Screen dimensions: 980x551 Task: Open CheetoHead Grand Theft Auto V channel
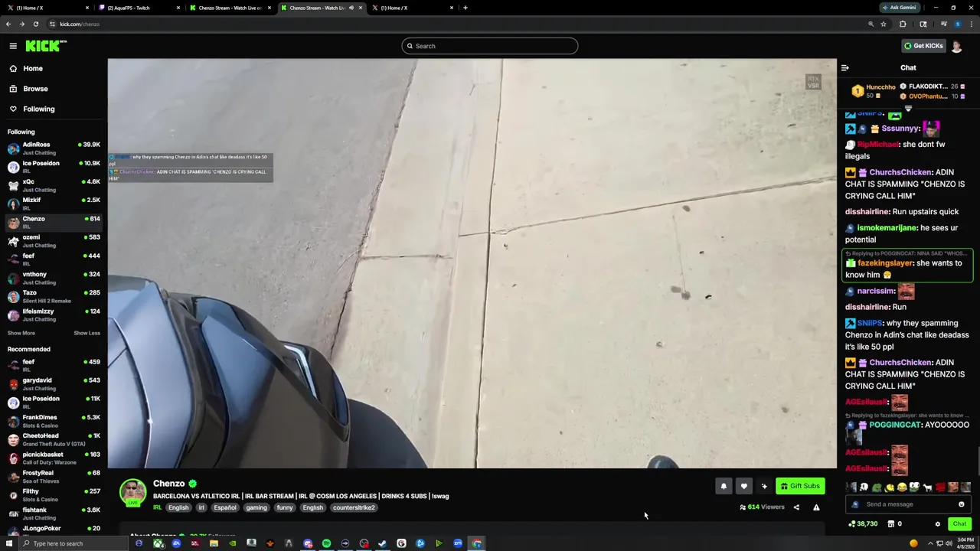54,439
